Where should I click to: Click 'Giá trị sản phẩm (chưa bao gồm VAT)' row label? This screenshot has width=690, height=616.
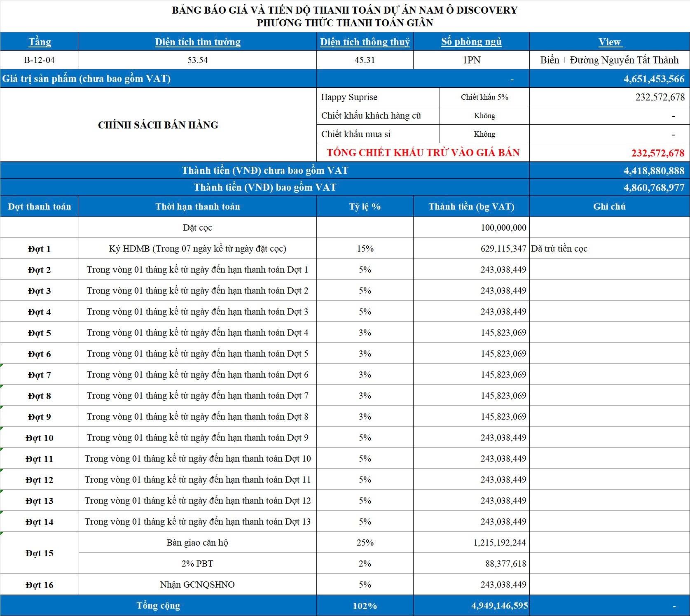159,79
